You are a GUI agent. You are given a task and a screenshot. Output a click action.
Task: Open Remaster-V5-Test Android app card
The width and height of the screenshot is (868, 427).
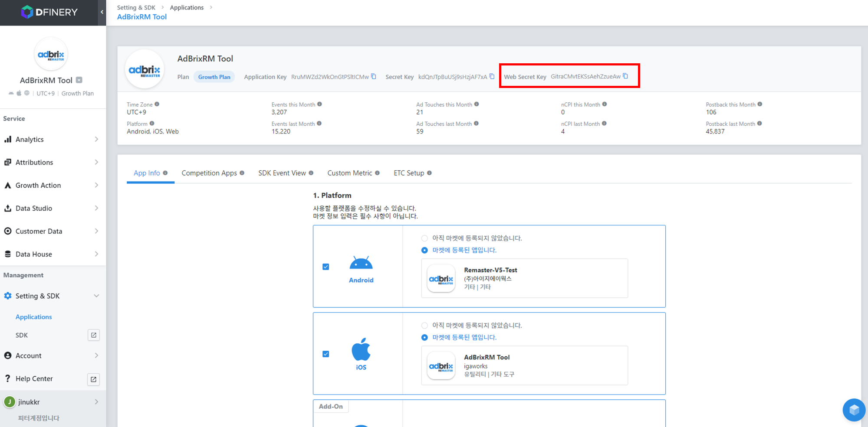click(524, 278)
